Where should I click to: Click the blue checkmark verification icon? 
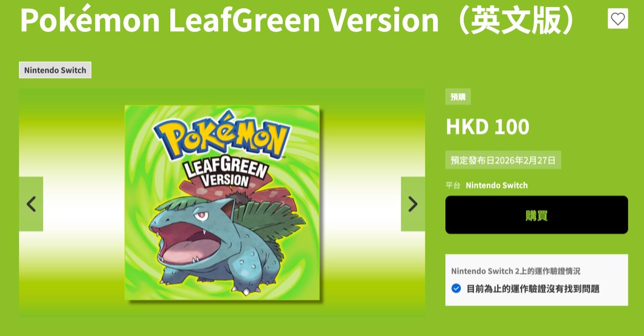[x=456, y=288]
